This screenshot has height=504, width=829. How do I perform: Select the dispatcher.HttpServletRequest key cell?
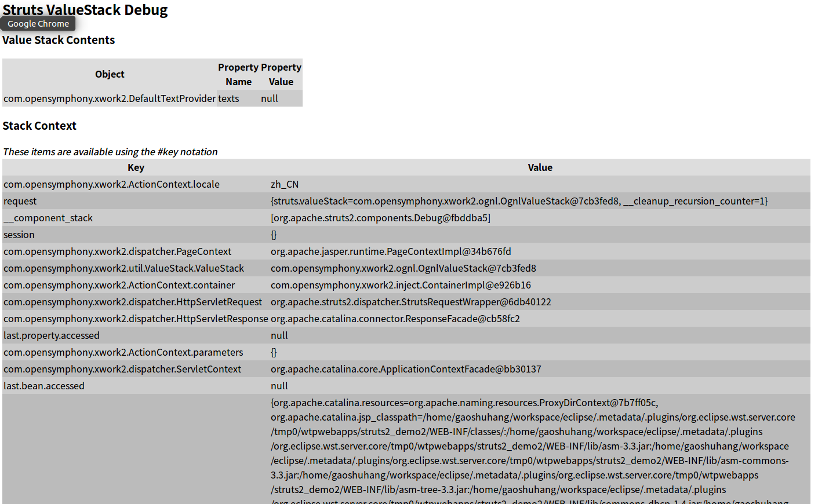(136, 302)
